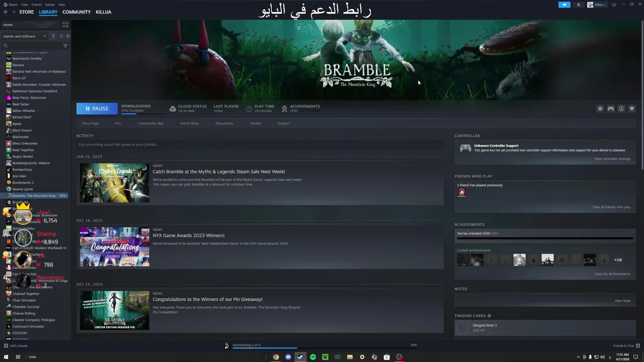Open the Windows Start menu

(x=6, y=357)
